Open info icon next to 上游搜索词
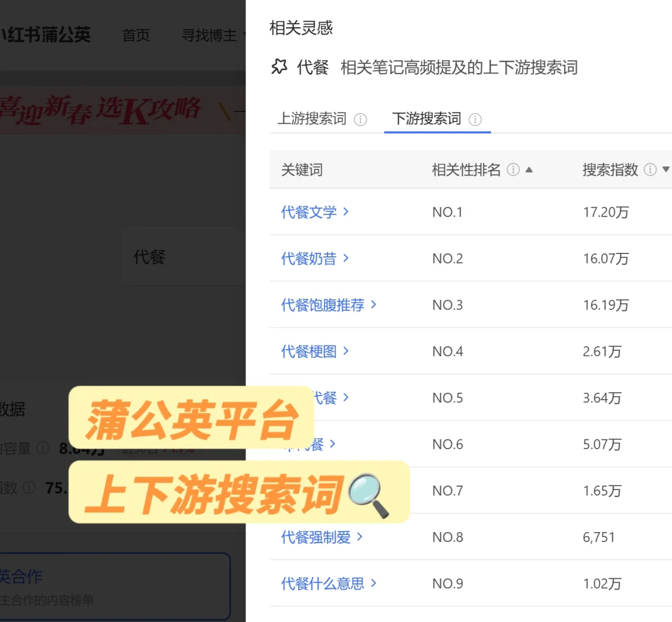This screenshot has height=622, width=672. tap(360, 120)
